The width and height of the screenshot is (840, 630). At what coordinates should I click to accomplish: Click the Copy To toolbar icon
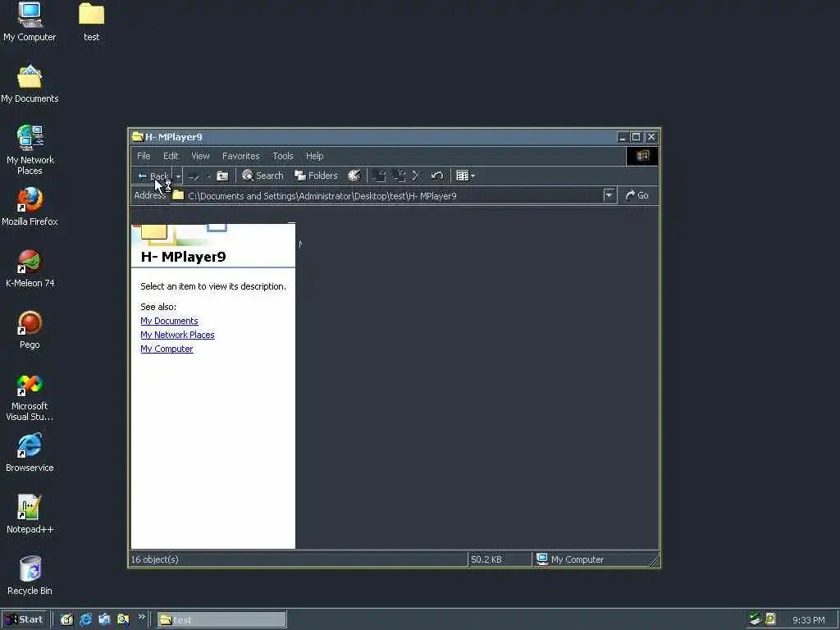click(399, 176)
